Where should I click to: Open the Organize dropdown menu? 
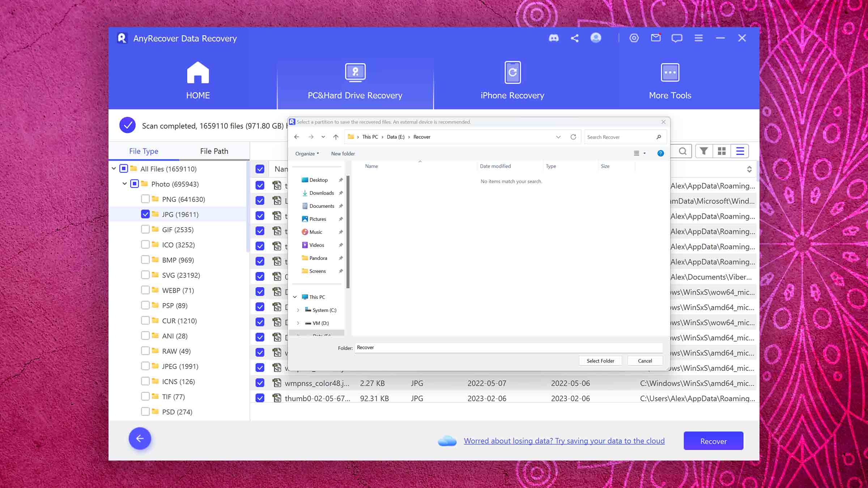pyautogui.click(x=307, y=154)
